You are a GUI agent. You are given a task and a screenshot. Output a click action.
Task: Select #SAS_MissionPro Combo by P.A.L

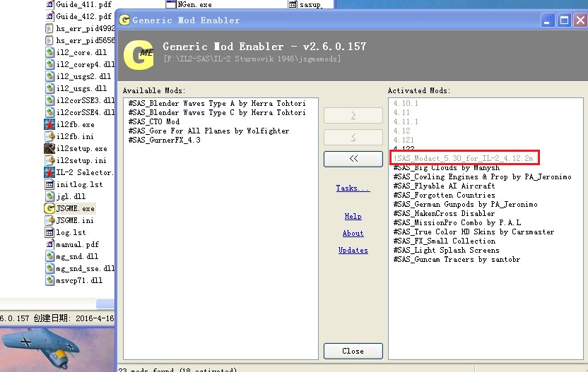[457, 222]
